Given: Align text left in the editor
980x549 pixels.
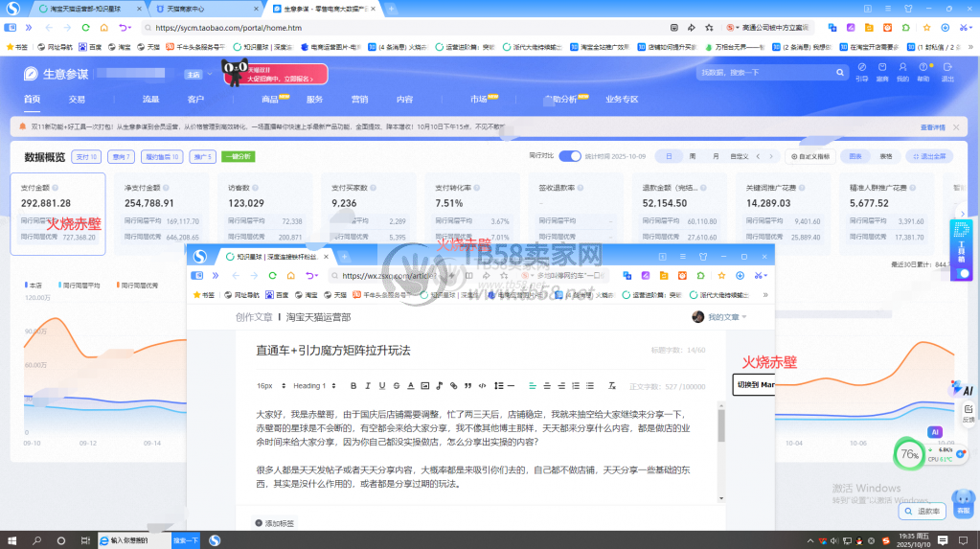Looking at the screenshot, I should [533, 386].
